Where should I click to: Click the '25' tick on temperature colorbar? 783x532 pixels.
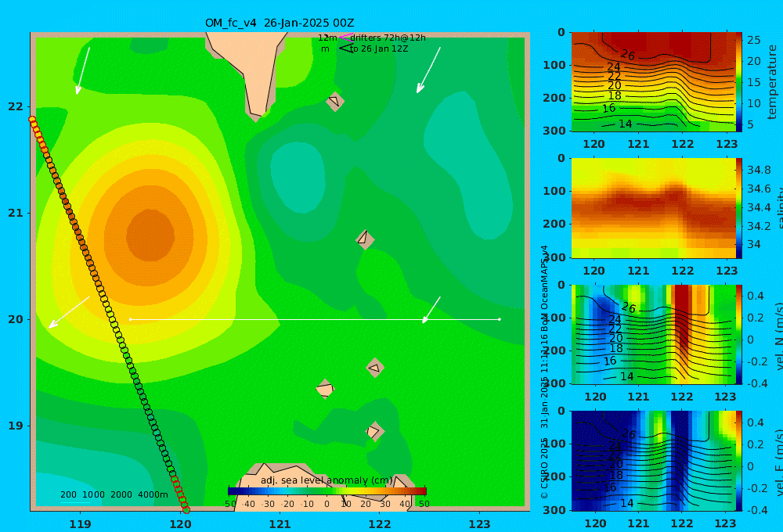[754, 40]
